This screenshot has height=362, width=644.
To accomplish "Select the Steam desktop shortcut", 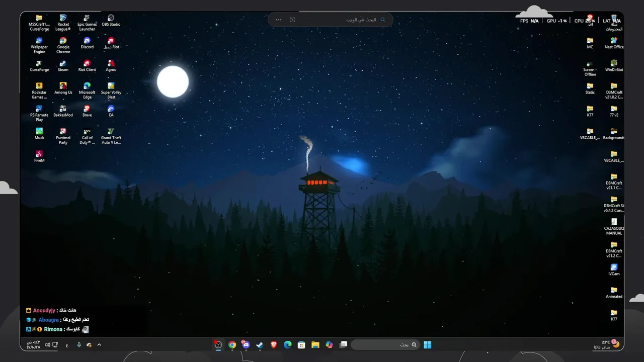I will tap(63, 66).
